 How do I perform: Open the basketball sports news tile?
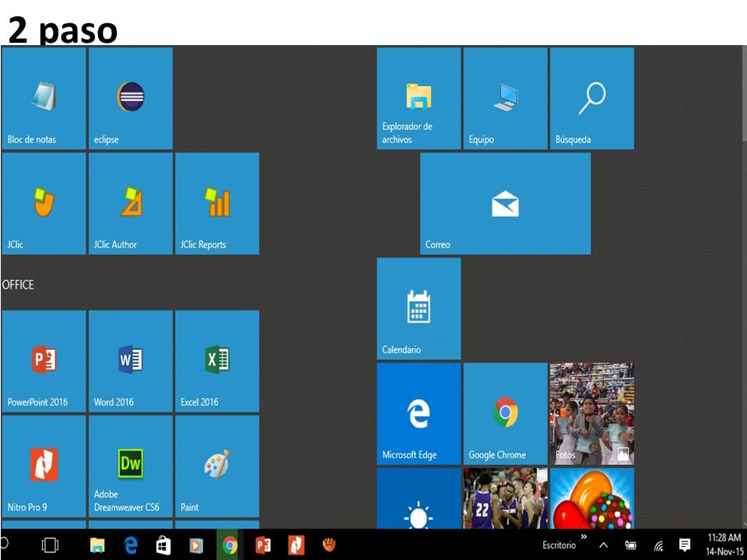(506, 499)
